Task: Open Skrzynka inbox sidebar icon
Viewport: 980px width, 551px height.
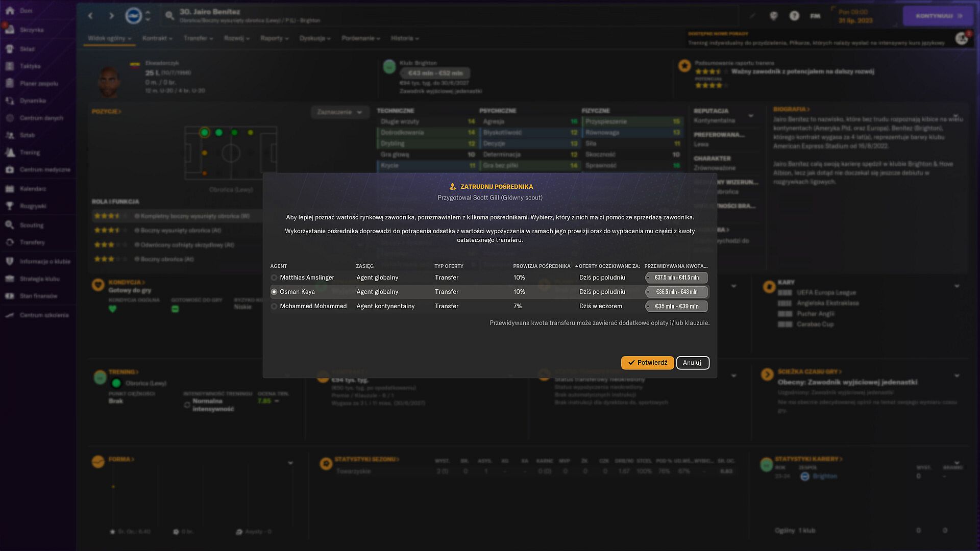Action: pyautogui.click(x=10, y=30)
